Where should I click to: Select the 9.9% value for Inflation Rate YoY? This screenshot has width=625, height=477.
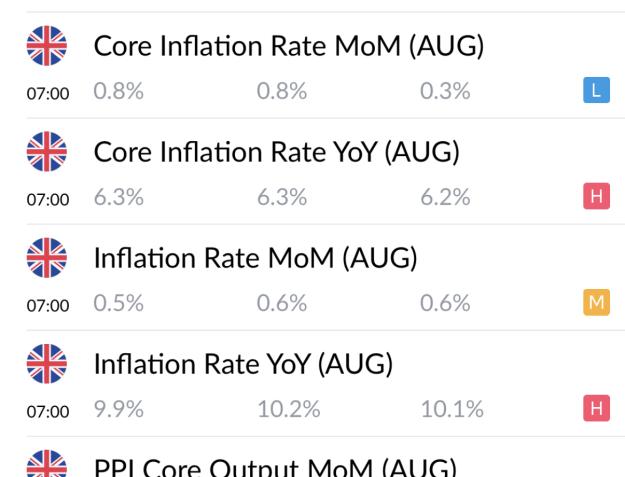[118, 409]
